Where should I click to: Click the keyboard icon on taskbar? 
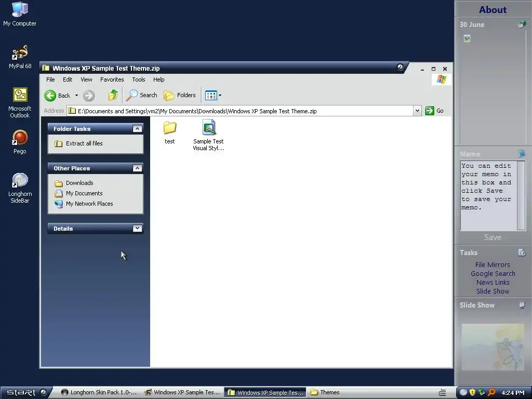point(443,393)
